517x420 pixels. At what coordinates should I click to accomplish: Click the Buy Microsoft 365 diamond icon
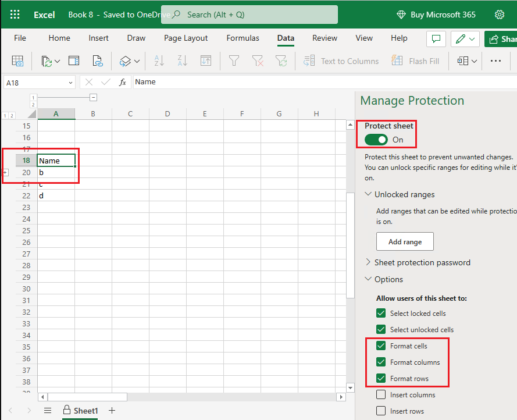click(401, 15)
